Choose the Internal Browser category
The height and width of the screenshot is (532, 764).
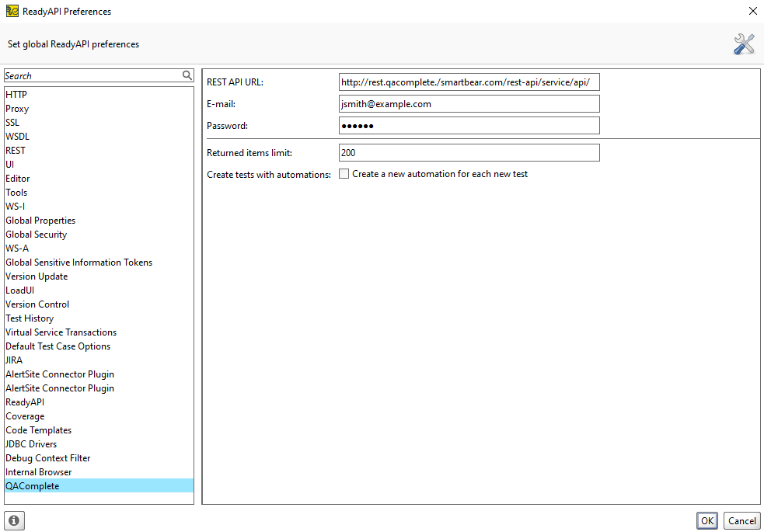click(99, 472)
